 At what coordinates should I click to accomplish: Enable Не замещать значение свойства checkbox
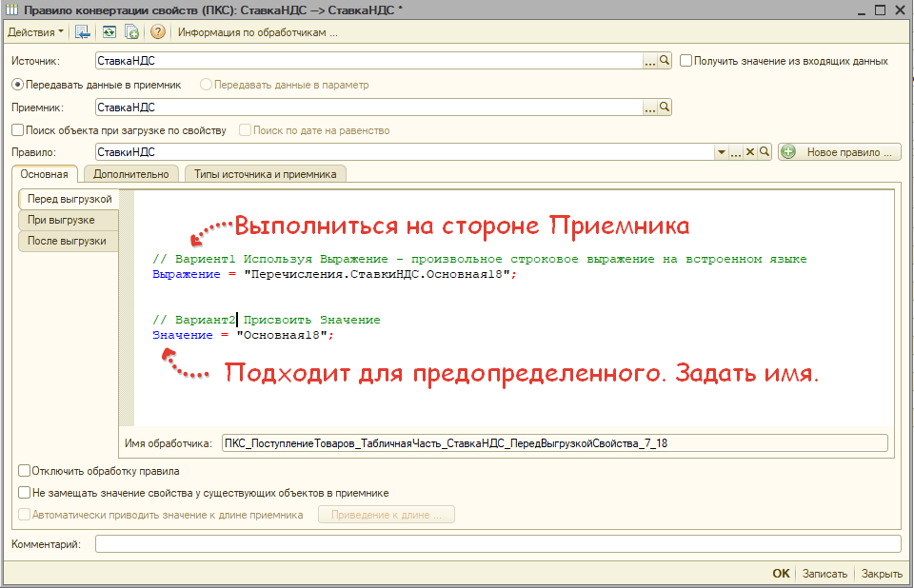[24, 493]
